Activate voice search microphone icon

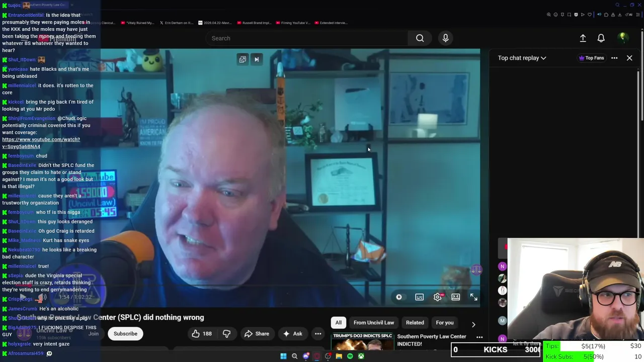coord(445,38)
